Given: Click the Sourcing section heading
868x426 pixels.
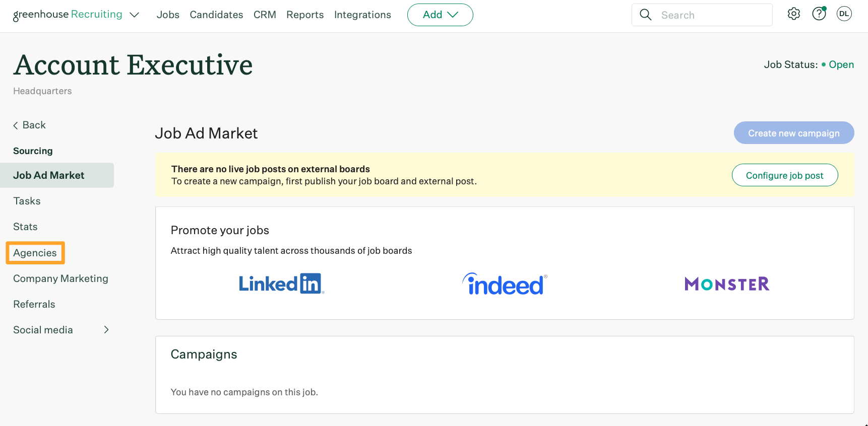Looking at the screenshot, I should (33, 151).
